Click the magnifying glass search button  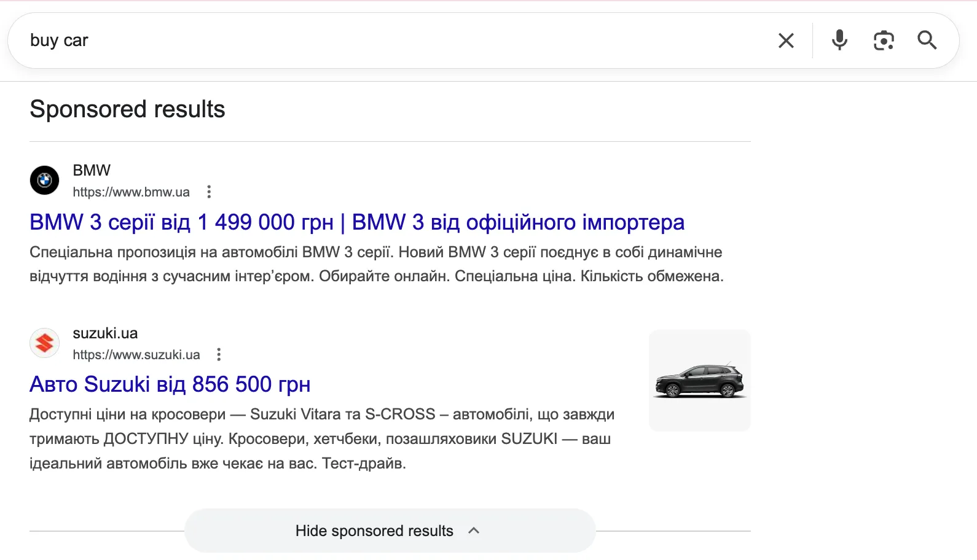coord(927,41)
